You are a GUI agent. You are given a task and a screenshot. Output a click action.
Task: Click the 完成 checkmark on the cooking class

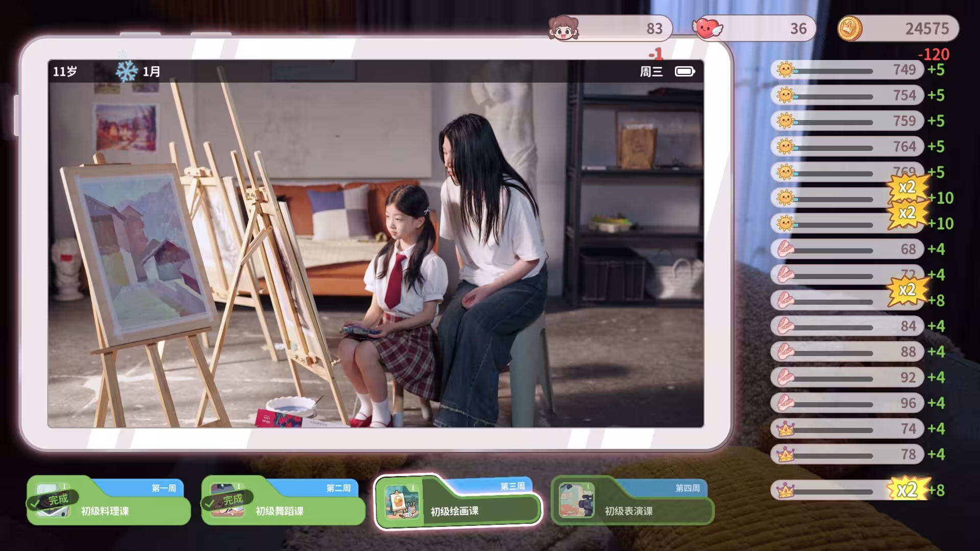(53, 500)
